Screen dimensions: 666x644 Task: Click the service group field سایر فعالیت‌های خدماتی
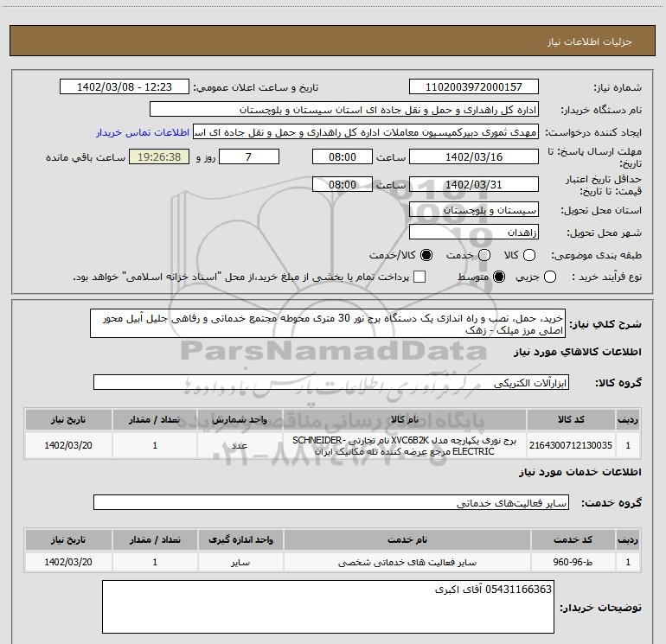coord(331,502)
